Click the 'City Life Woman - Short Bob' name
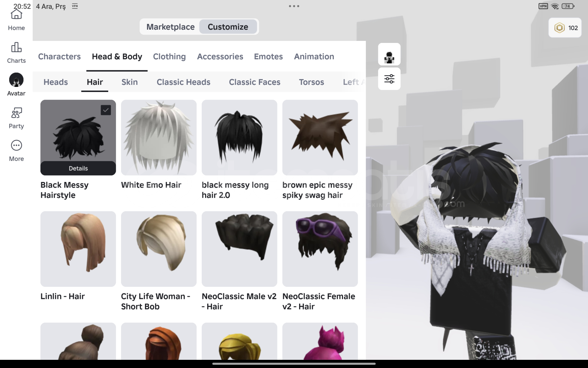Screen dimensions: 588x368 coord(156,302)
